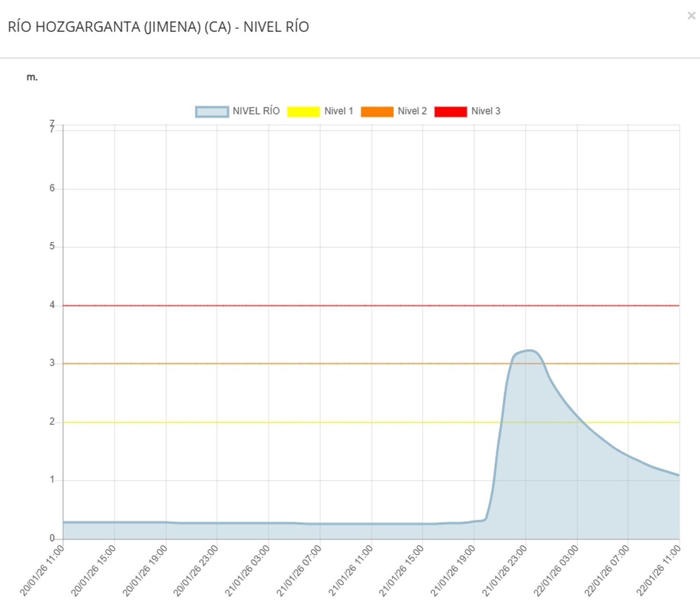Click the red threshold line at 4 m
Viewport: 700px width, 612px height.
[x=306, y=305]
